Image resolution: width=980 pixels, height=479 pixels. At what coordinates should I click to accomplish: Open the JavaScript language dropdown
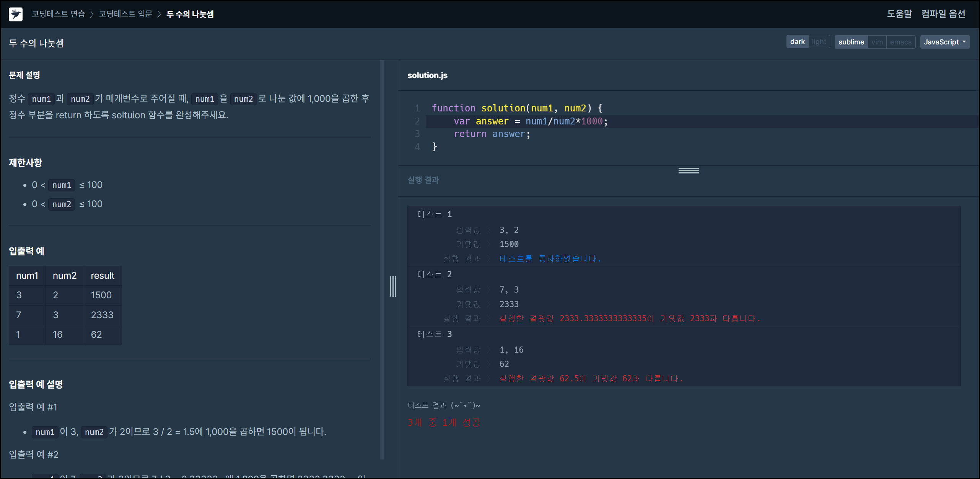coord(944,42)
